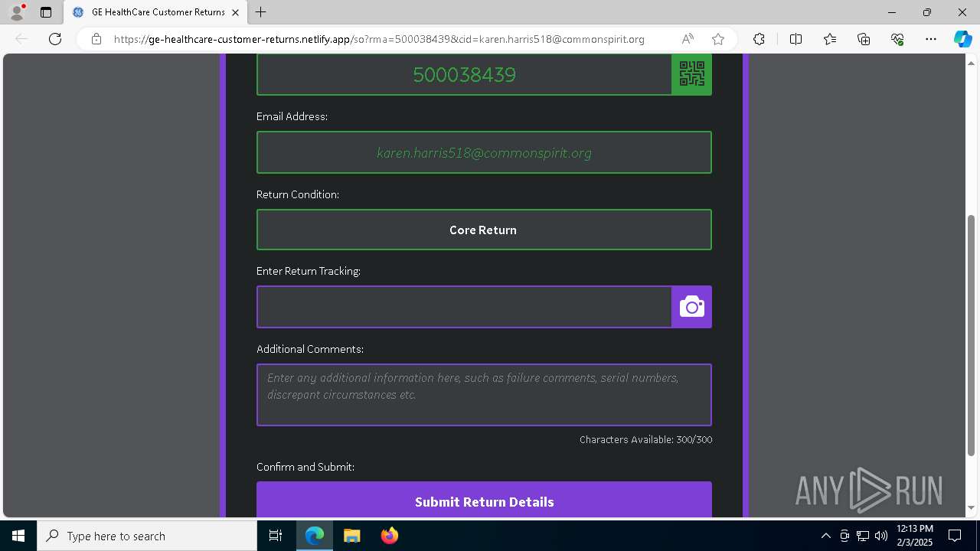The image size is (980, 551).
Task: Close the GE HealthCare Customer Returns tab
Action: click(x=236, y=12)
